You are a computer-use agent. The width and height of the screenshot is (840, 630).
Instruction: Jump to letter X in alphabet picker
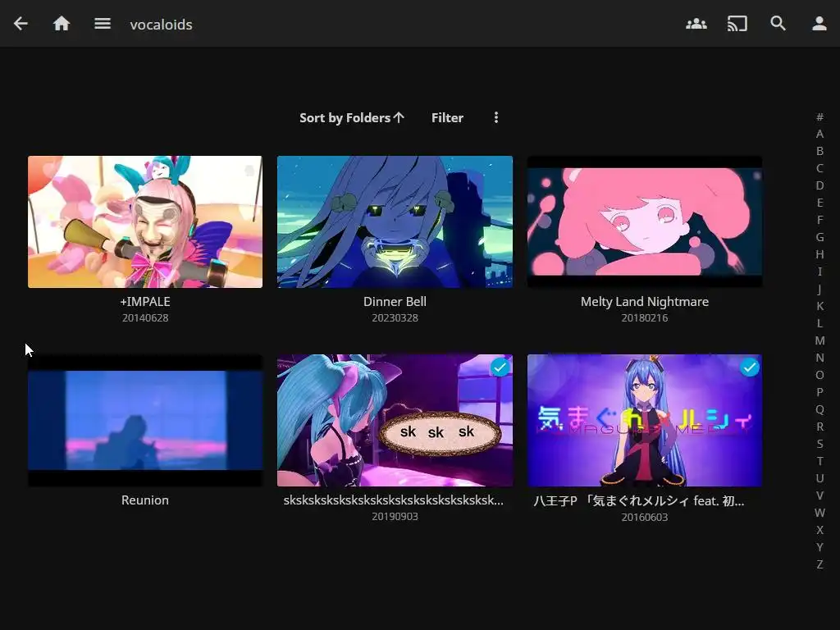coord(819,530)
